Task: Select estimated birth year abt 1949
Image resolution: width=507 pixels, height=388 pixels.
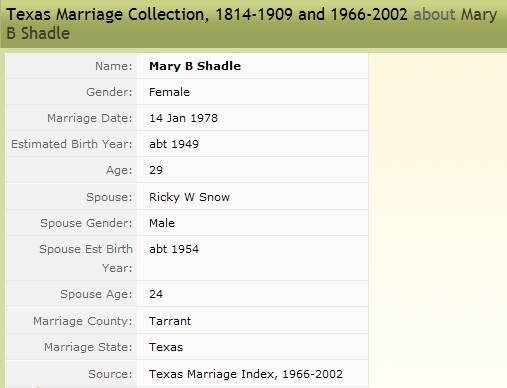Action: click(174, 144)
